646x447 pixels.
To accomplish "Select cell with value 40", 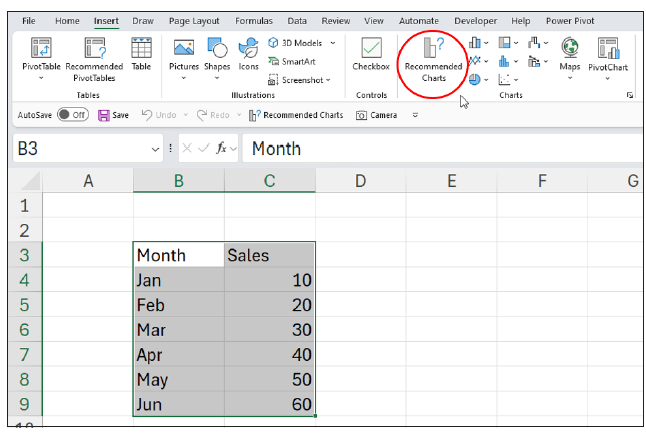I will point(270,354).
